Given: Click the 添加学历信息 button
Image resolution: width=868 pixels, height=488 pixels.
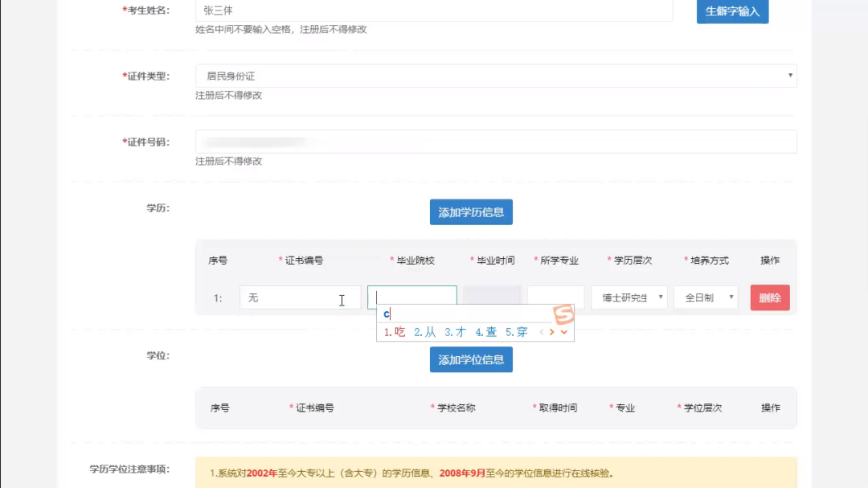Looking at the screenshot, I should 471,212.
